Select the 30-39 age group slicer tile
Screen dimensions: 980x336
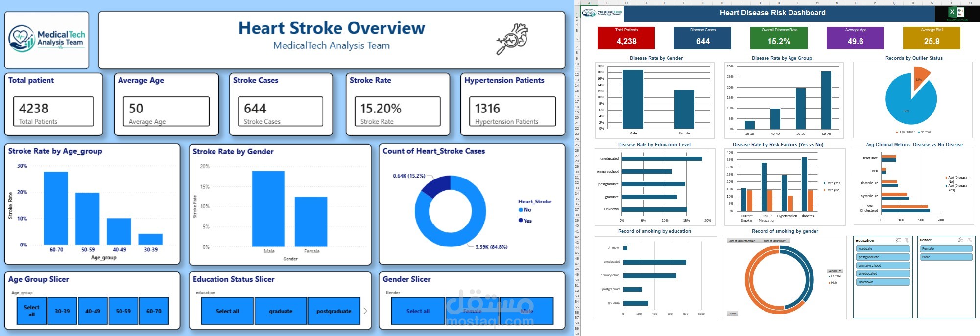62,311
